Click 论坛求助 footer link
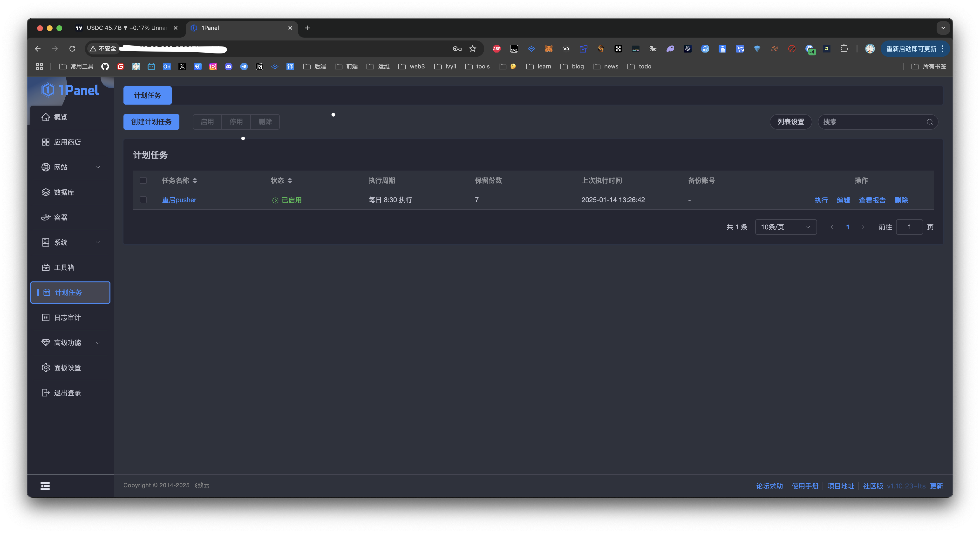 point(769,486)
